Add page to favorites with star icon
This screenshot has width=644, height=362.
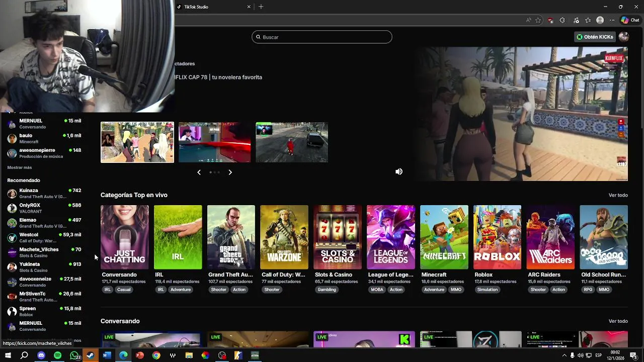[x=538, y=20]
